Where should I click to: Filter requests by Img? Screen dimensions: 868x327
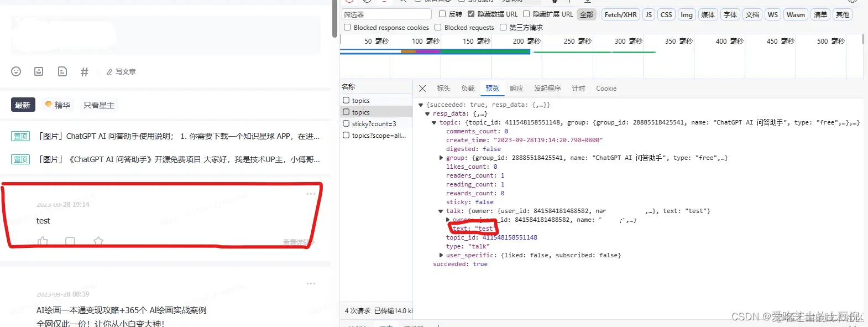click(687, 15)
